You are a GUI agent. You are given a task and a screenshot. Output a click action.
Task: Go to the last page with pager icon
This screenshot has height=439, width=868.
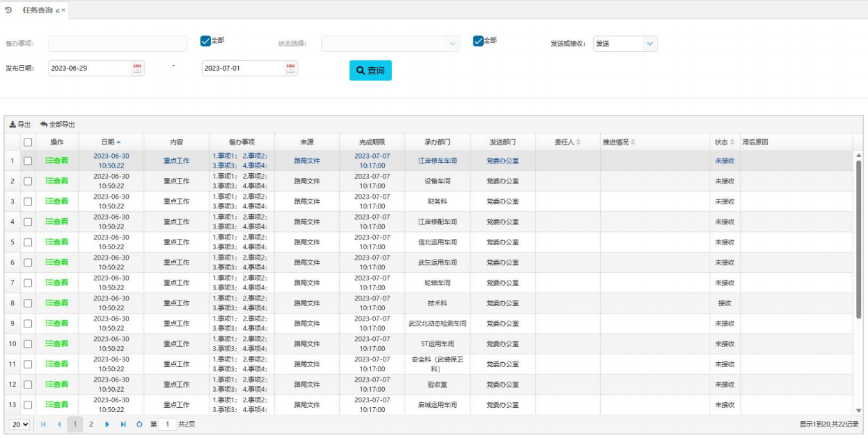[123, 424]
